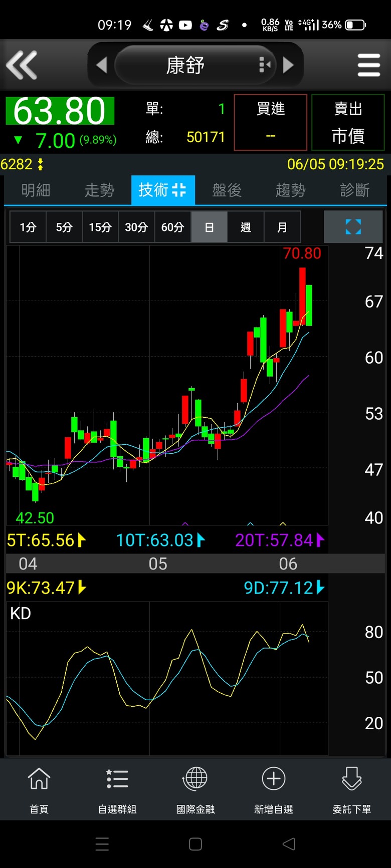
Task: Tap the 9D:77.12 indicator setting
Action: (x=284, y=588)
